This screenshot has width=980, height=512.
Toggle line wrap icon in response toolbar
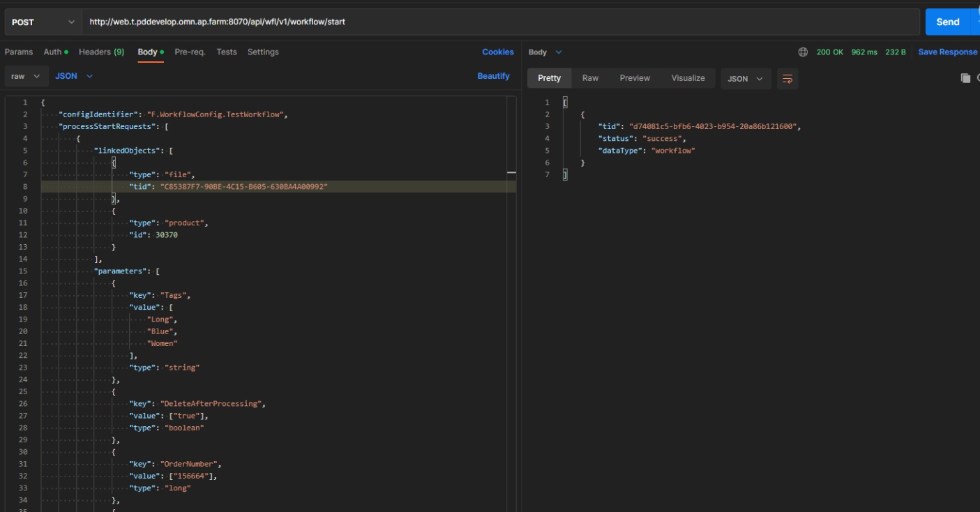click(787, 79)
